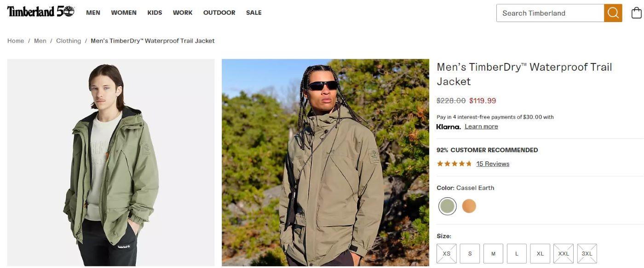Select size XXL
The height and width of the screenshot is (268, 644).
click(x=563, y=254)
